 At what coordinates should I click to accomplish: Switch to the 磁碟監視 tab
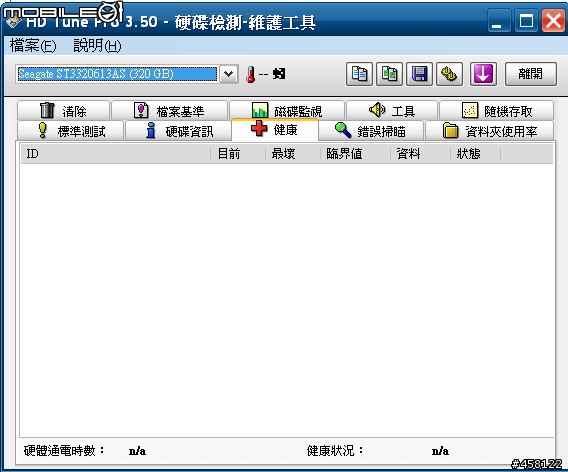click(x=287, y=110)
